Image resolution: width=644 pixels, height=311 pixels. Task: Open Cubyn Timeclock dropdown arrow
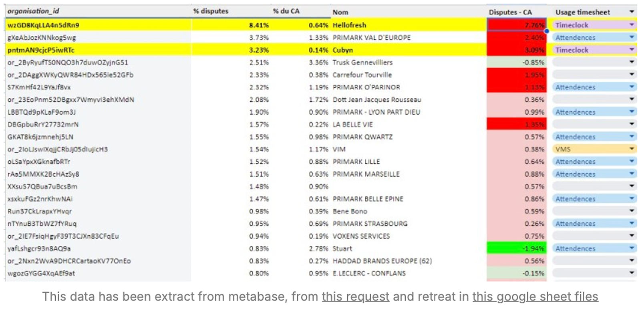(632, 50)
